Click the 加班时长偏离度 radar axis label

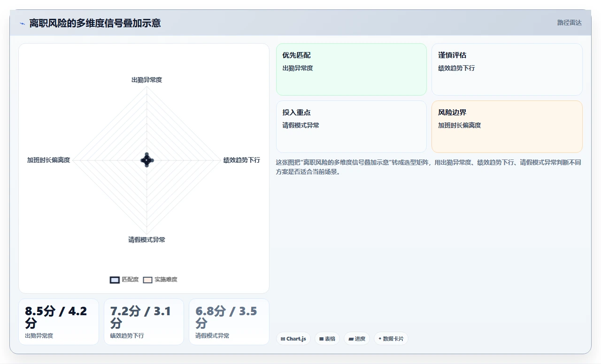pyautogui.click(x=48, y=160)
